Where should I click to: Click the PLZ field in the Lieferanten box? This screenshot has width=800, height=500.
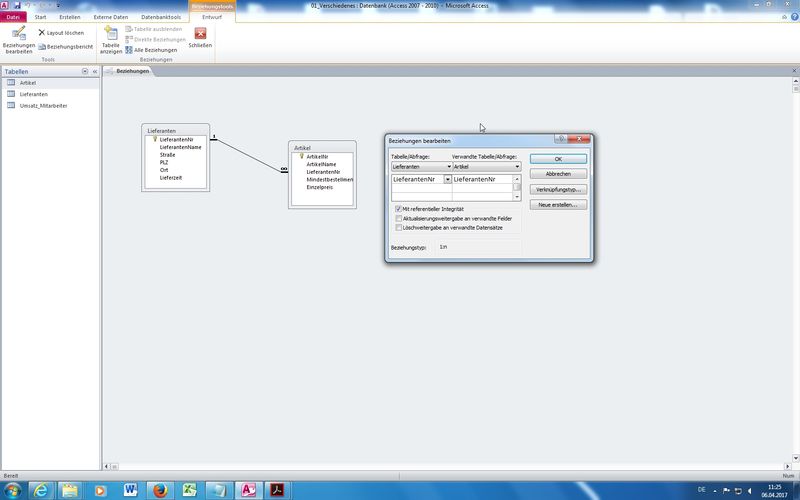[164, 162]
